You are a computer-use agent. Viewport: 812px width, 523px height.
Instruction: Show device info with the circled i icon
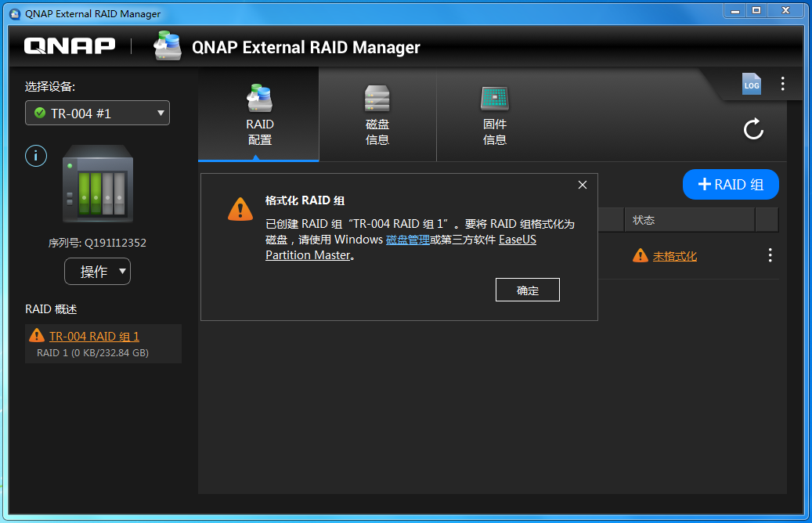coord(36,156)
